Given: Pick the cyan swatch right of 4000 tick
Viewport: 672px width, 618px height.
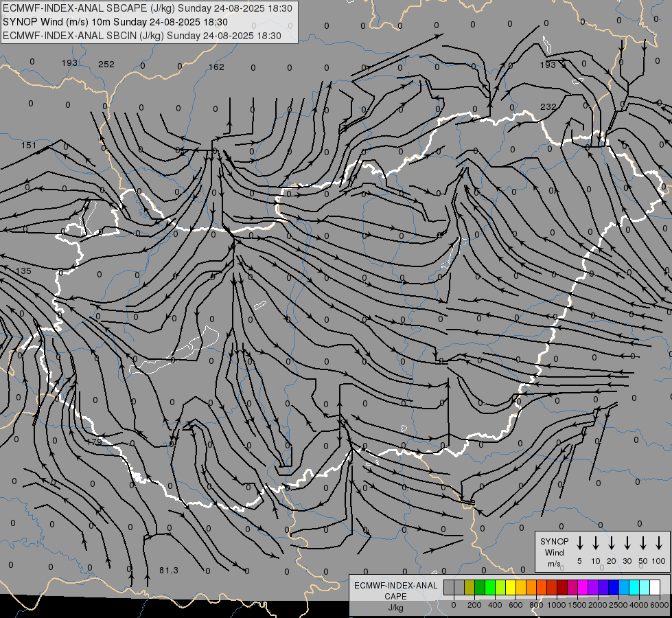Looking at the screenshot, I should (634, 587).
